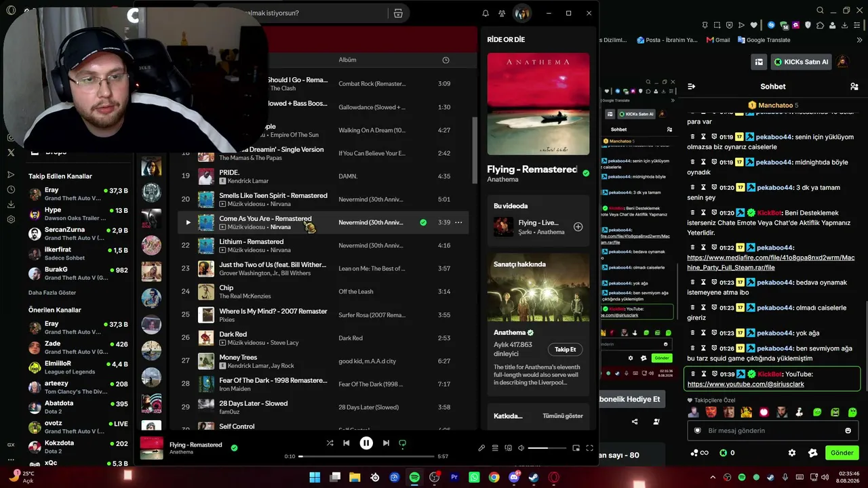Open SercanZurna channel in the sidebar
This screenshot has height=488, width=868.
[78, 234]
